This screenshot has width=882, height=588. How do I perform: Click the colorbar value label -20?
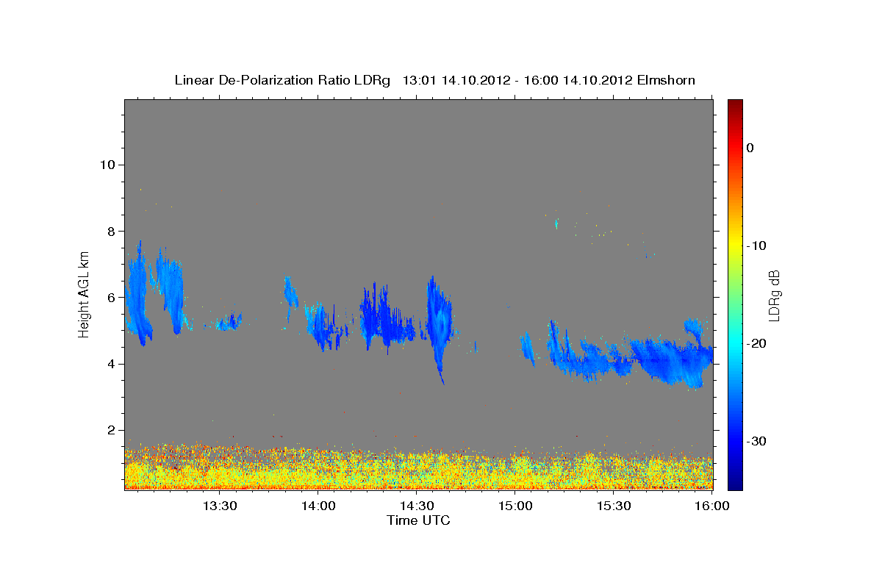(756, 343)
